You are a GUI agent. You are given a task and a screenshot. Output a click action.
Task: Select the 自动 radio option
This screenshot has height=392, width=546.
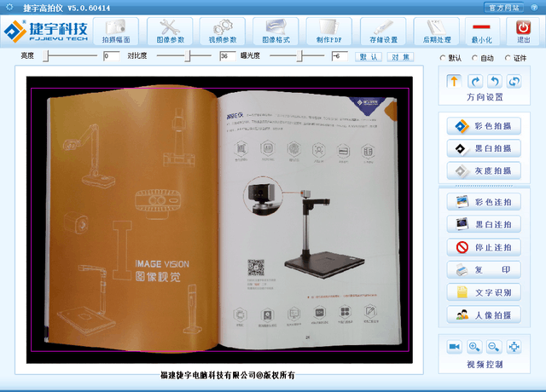tap(474, 58)
